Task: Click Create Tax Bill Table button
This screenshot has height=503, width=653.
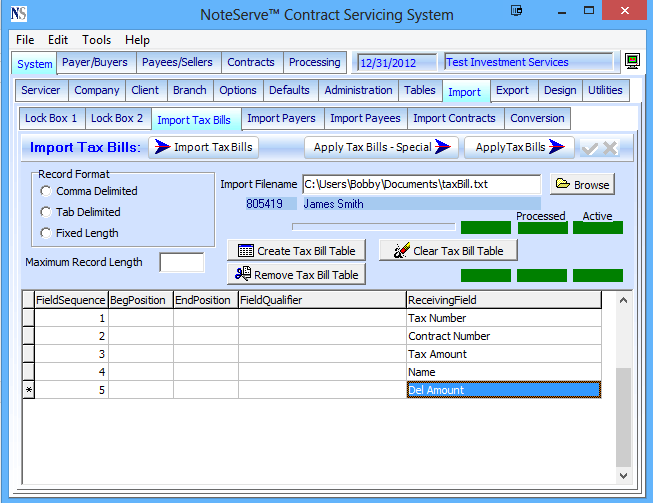Action: tap(296, 251)
